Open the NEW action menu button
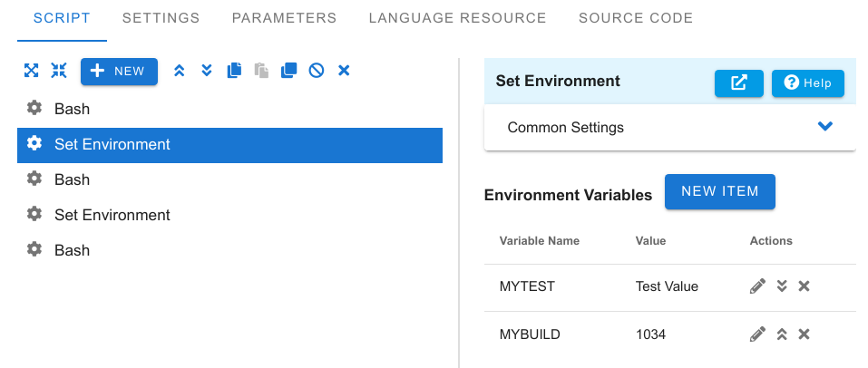Screen dimensions: 868x368 [x=119, y=72]
